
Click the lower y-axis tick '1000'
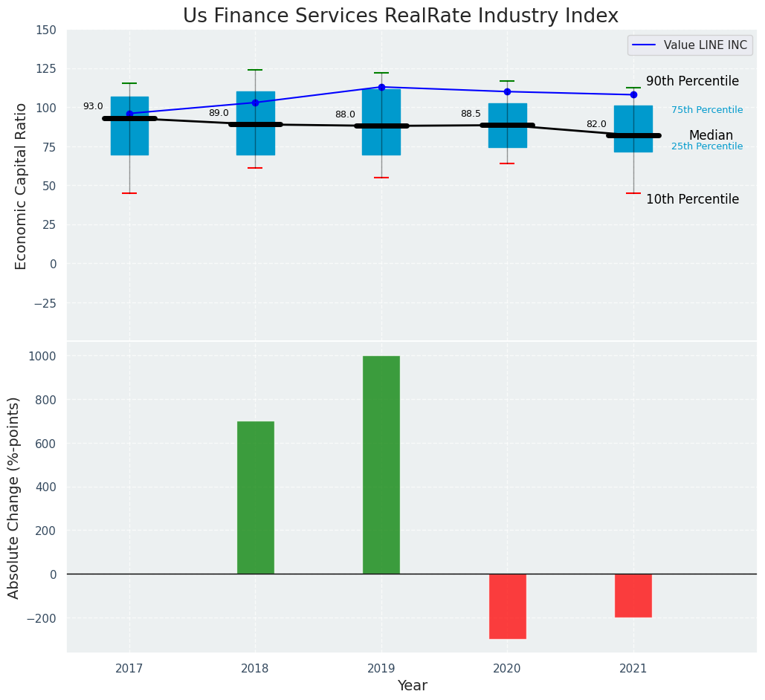tap(43, 356)
